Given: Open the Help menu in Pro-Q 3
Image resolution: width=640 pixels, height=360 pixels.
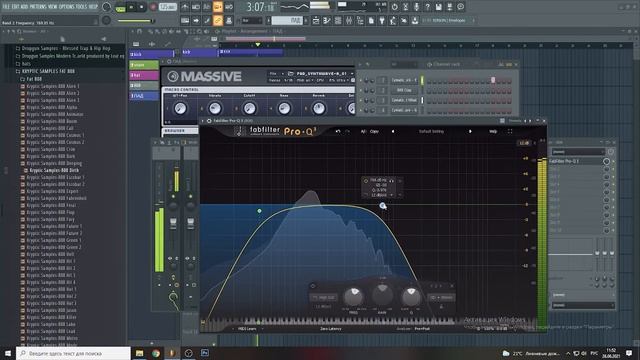Looking at the screenshot, I should pos(493,131).
